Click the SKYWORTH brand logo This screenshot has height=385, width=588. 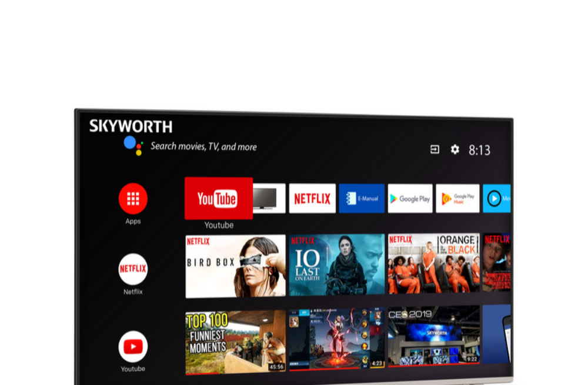(131, 126)
